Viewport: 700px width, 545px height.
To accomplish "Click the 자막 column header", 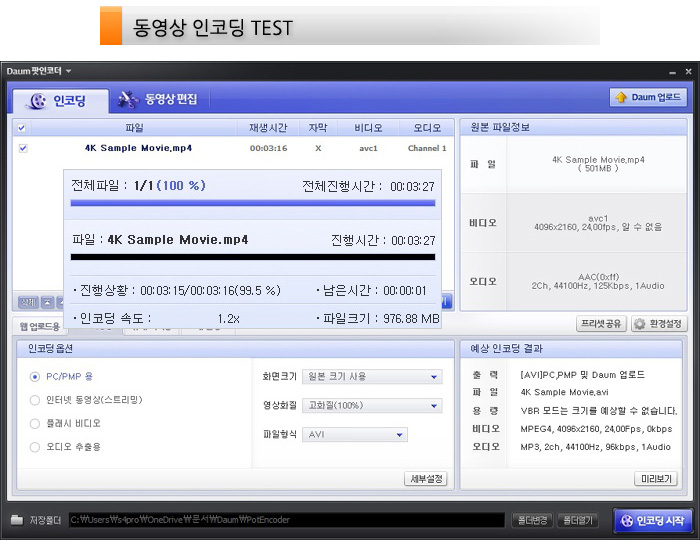I will click(318, 128).
